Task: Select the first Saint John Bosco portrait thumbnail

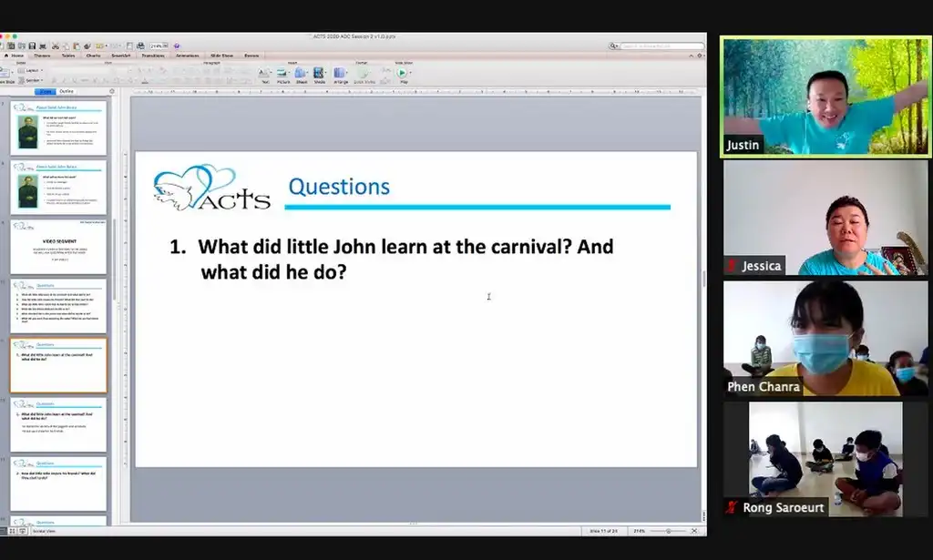Action: 58,127
